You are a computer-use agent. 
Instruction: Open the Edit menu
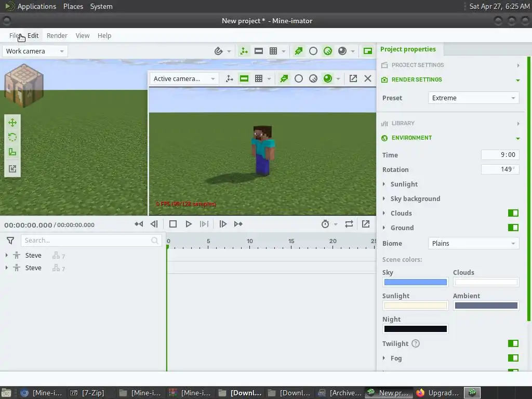click(33, 36)
